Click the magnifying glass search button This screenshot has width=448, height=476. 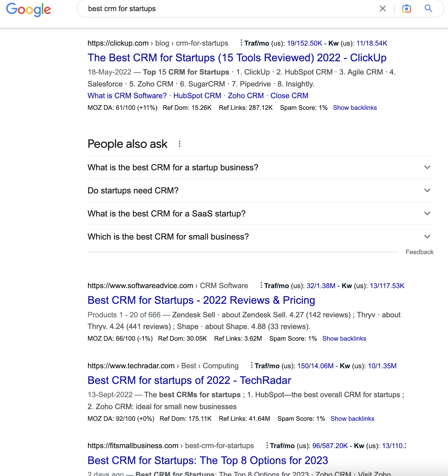click(428, 8)
